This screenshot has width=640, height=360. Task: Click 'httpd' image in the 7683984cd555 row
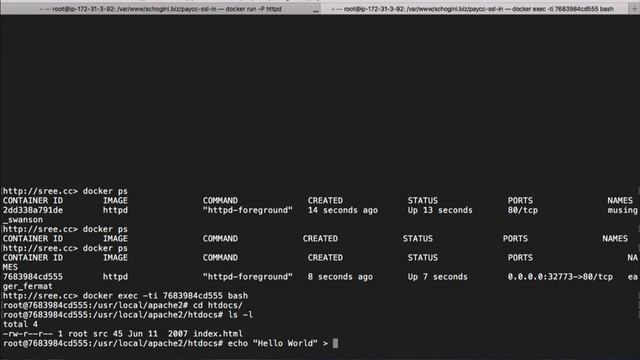click(115, 277)
